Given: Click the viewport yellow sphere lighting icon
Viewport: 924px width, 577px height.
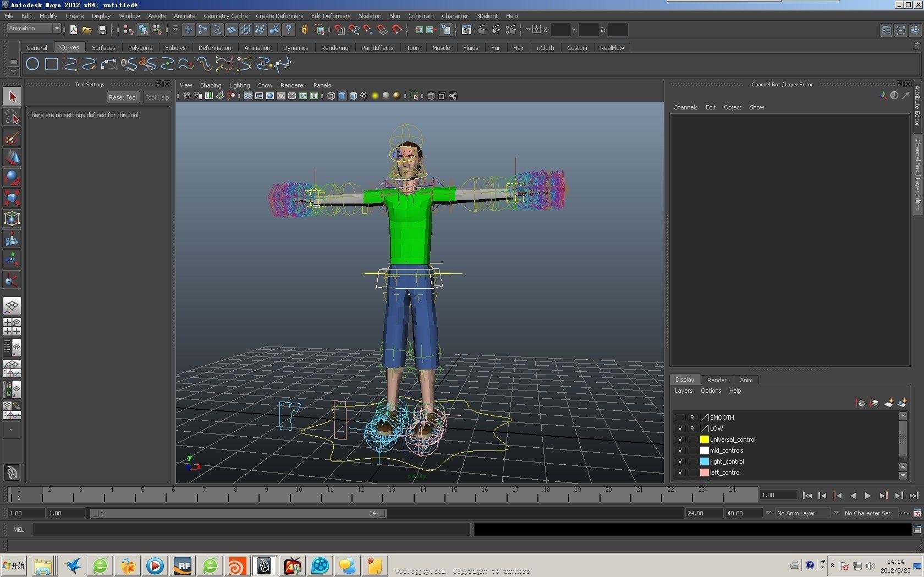Looking at the screenshot, I should (375, 96).
